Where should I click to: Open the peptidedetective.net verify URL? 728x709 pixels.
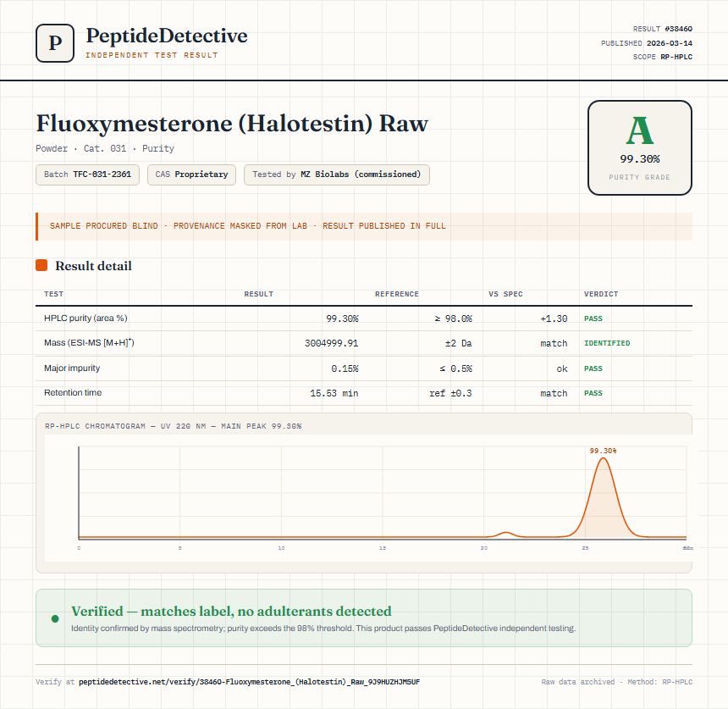(250, 682)
